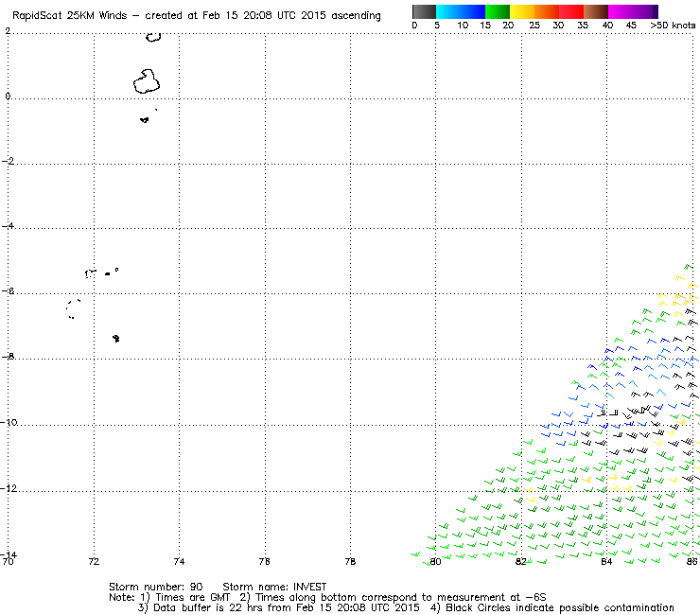The height and width of the screenshot is (615, 700).
Task: Click the longitude label 78
Action: coord(350,561)
